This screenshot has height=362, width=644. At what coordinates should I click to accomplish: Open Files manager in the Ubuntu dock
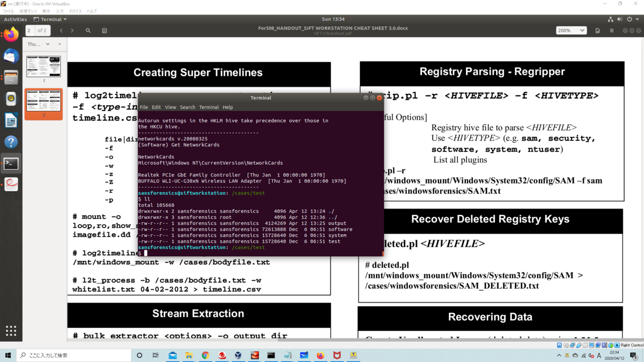(11, 78)
